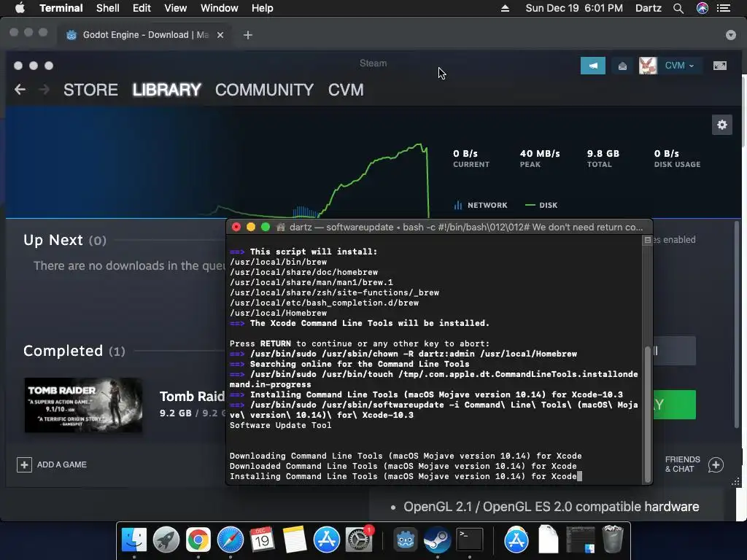Close the Godot Engine browser tab

(220, 35)
